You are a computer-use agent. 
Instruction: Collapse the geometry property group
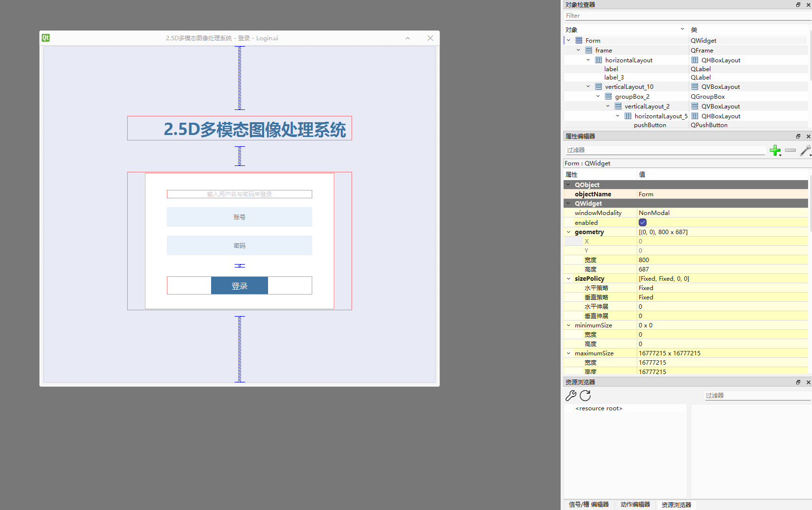(568, 232)
